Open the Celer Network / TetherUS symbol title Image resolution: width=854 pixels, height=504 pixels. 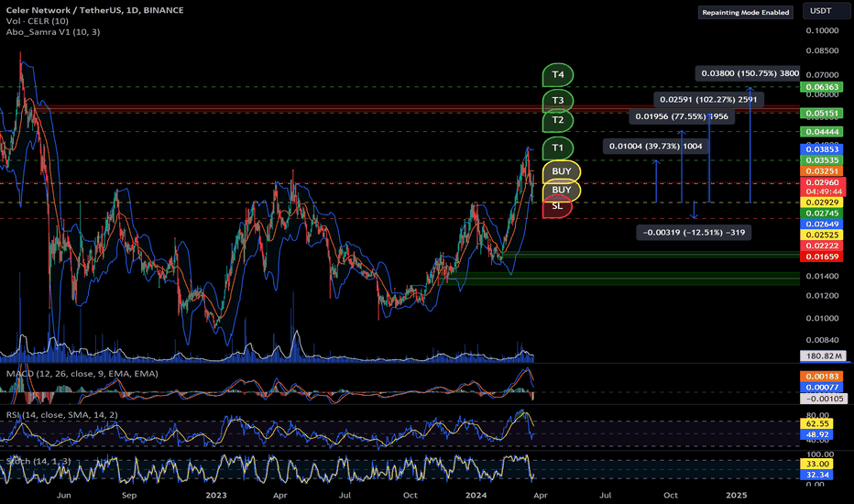pos(94,10)
